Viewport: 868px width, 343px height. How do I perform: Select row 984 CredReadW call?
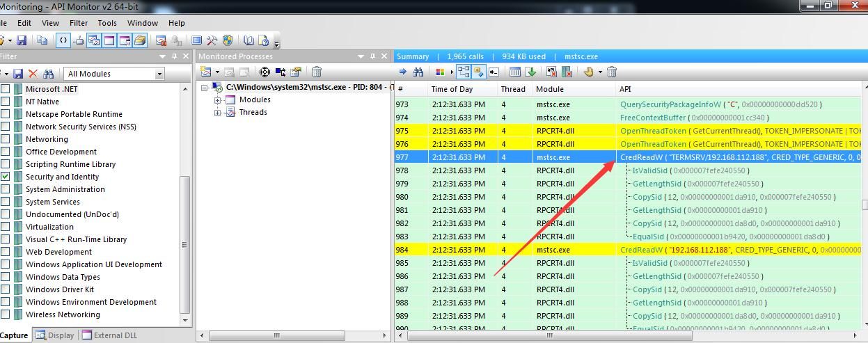628,250
